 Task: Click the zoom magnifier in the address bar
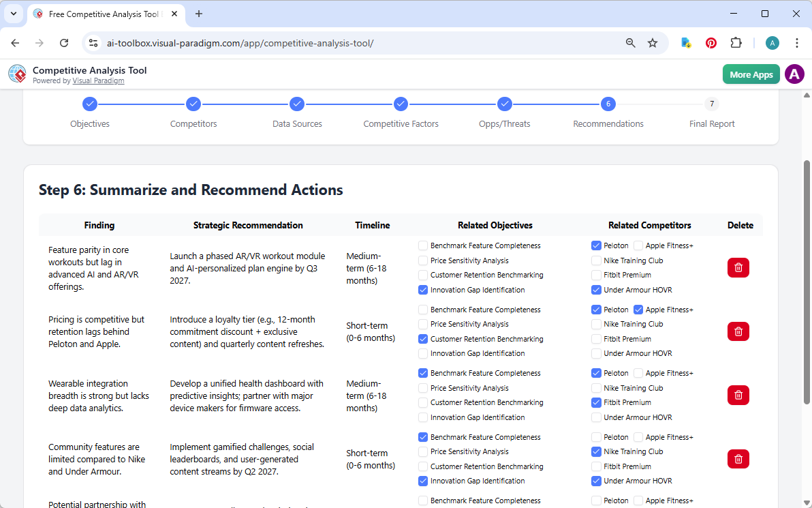pyautogui.click(x=630, y=42)
